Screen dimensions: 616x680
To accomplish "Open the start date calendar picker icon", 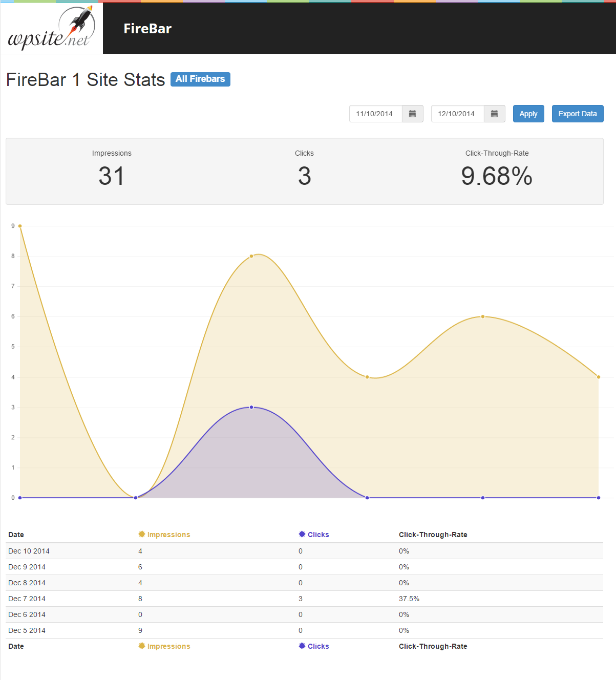I will pyautogui.click(x=412, y=114).
